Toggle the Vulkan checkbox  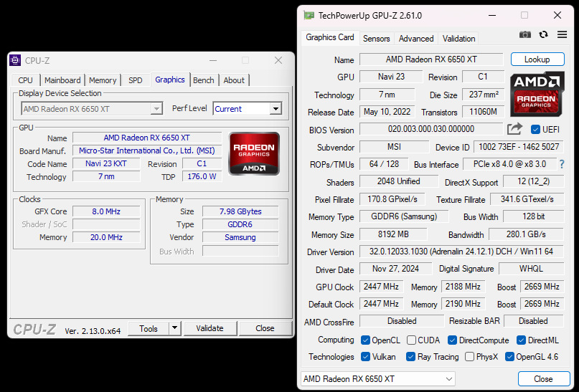365,357
